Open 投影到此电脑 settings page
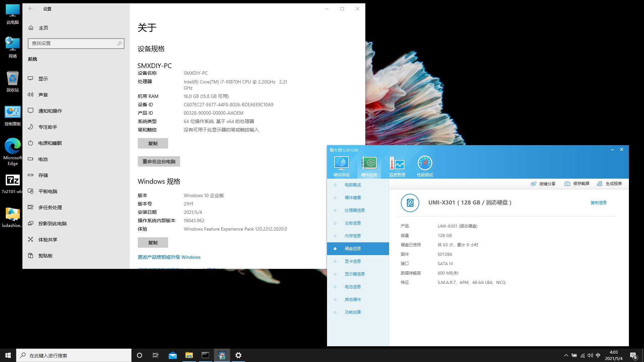 (x=76, y=224)
